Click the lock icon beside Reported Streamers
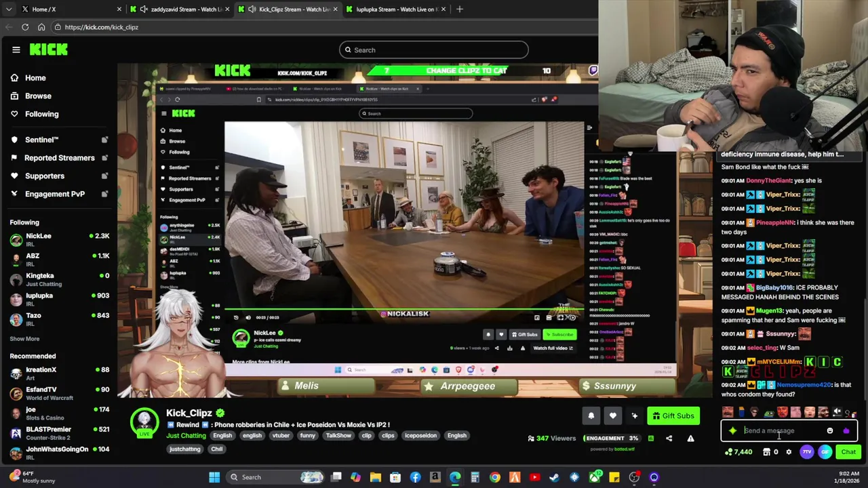 pos(104,158)
